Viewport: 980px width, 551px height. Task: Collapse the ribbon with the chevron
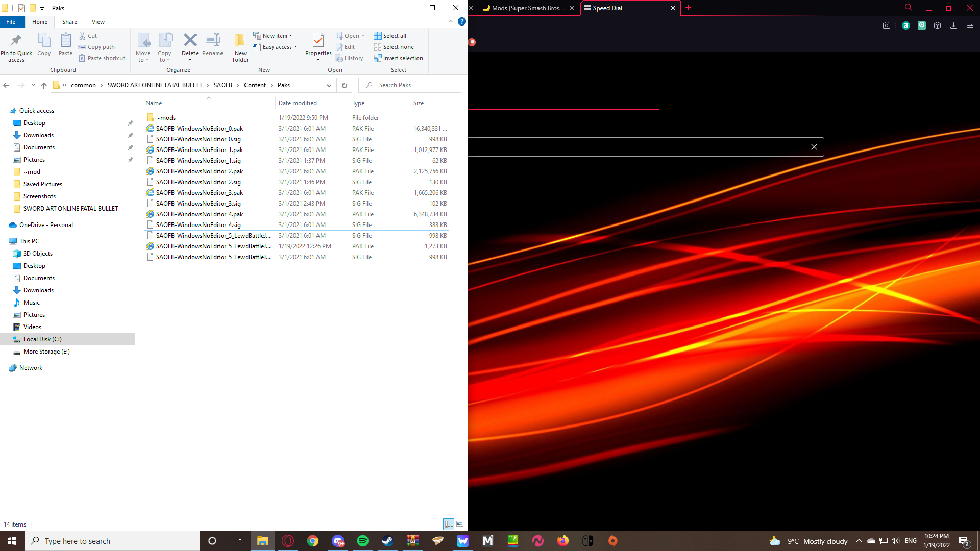tap(451, 21)
